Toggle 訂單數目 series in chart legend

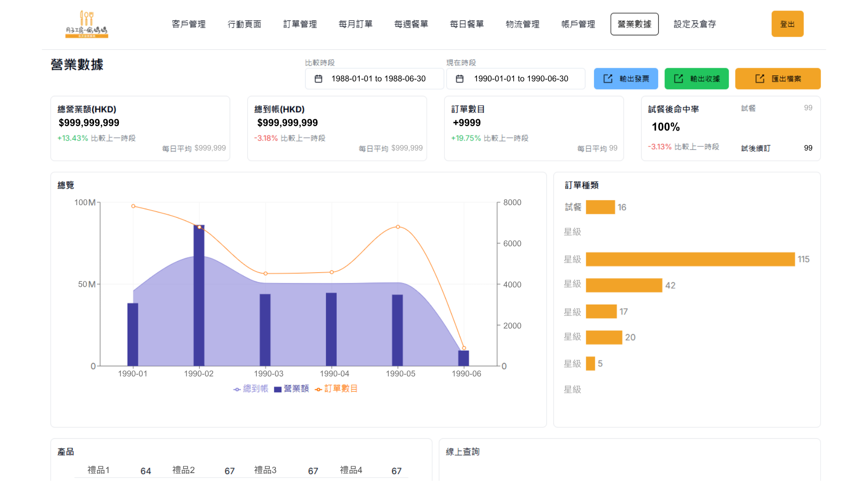tap(336, 389)
